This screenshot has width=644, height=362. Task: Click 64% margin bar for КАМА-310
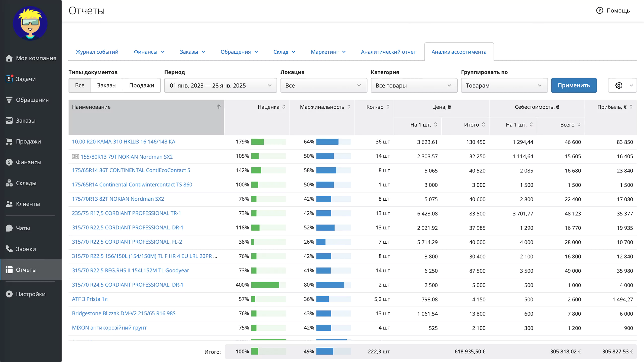click(x=334, y=142)
